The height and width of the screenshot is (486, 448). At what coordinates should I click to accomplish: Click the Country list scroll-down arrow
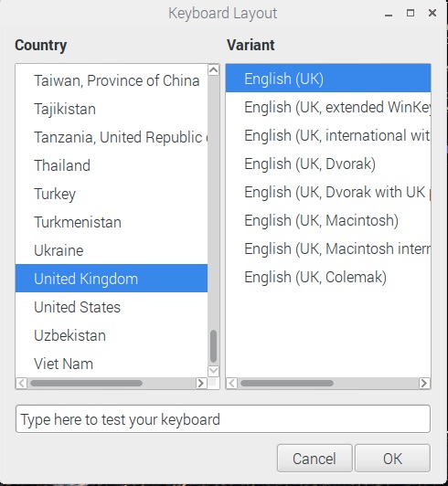213,371
